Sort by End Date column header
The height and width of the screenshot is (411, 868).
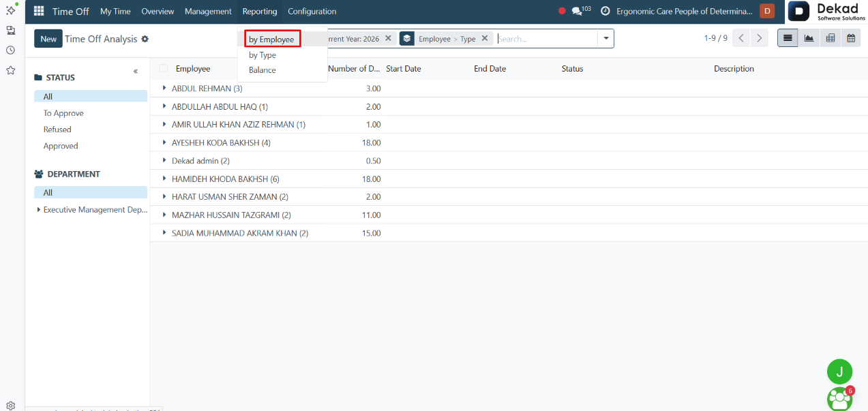(x=490, y=69)
